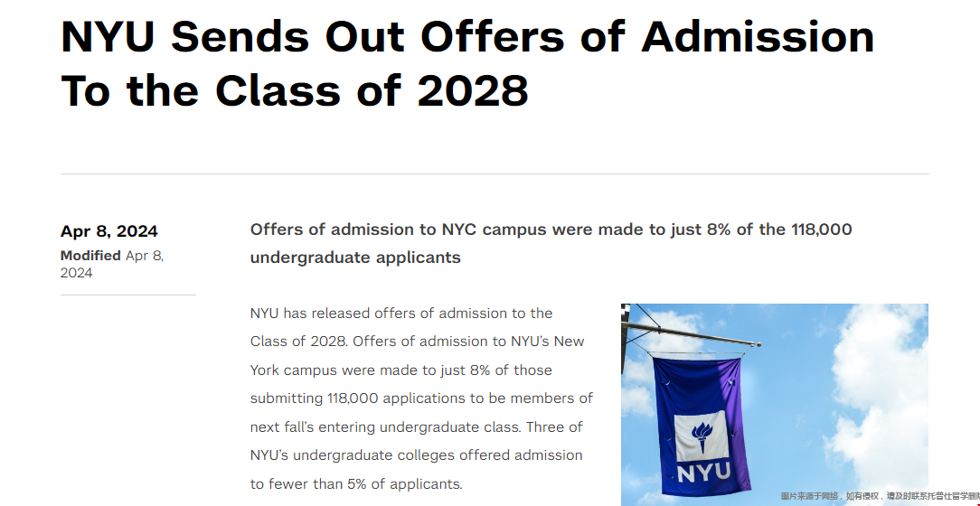
Task: Click the white NYU lettering on the flag
Action: coord(703,473)
